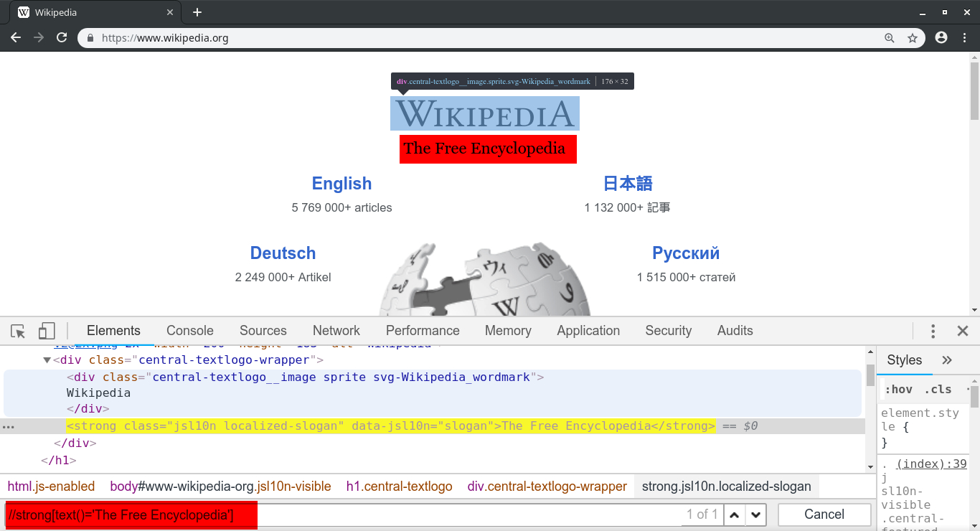Click the '1 132 000+ 記事' text

(628, 208)
